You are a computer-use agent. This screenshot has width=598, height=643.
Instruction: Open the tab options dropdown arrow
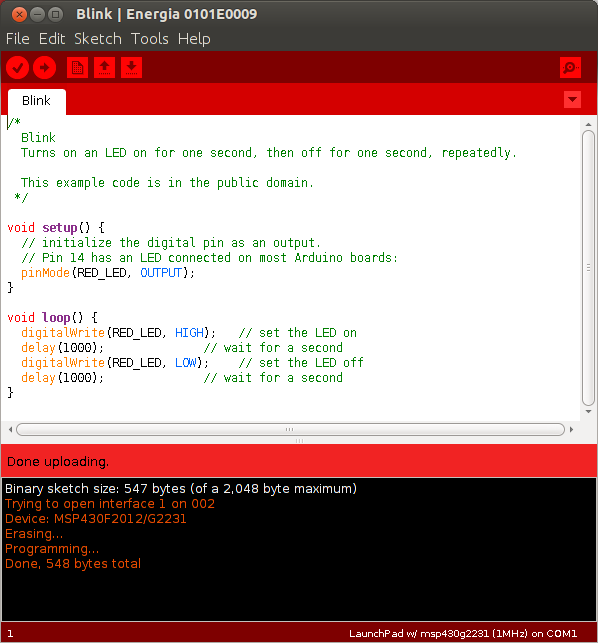pyautogui.click(x=572, y=100)
